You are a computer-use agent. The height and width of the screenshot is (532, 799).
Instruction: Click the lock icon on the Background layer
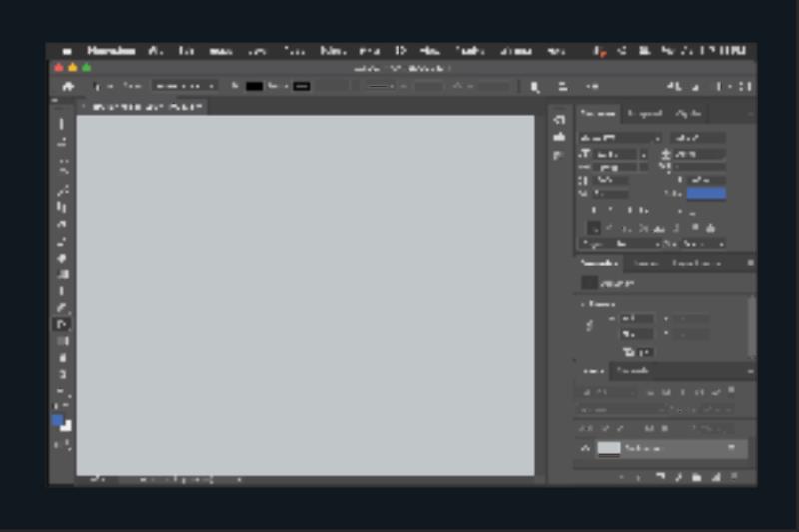(x=731, y=448)
